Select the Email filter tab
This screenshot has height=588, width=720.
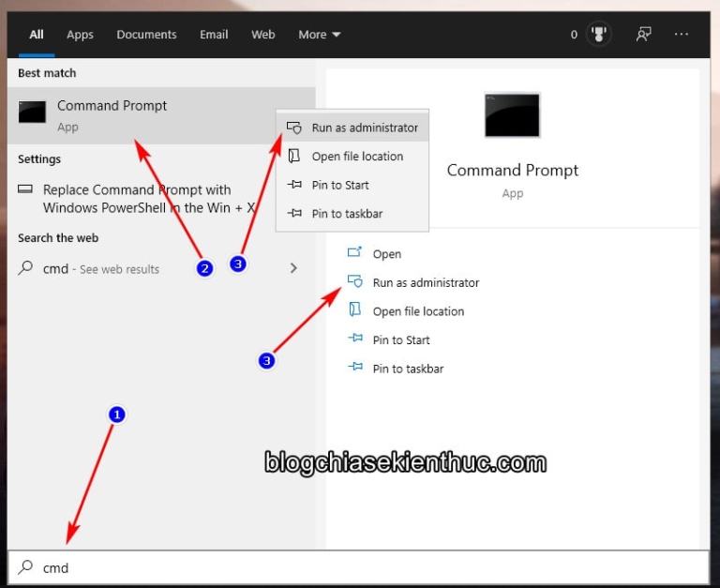[x=214, y=35]
